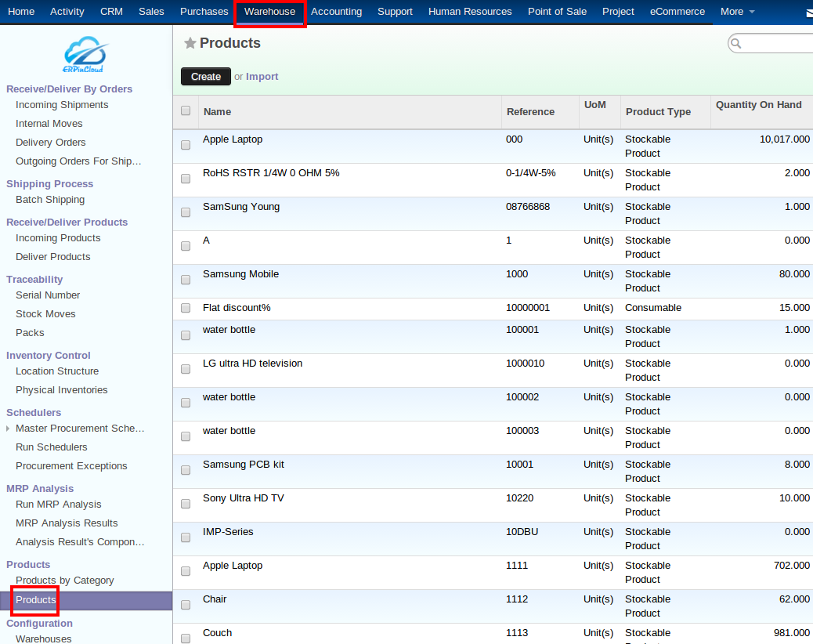Open Products by Category in the sidebar
This screenshot has height=644, width=813.
click(65, 581)
